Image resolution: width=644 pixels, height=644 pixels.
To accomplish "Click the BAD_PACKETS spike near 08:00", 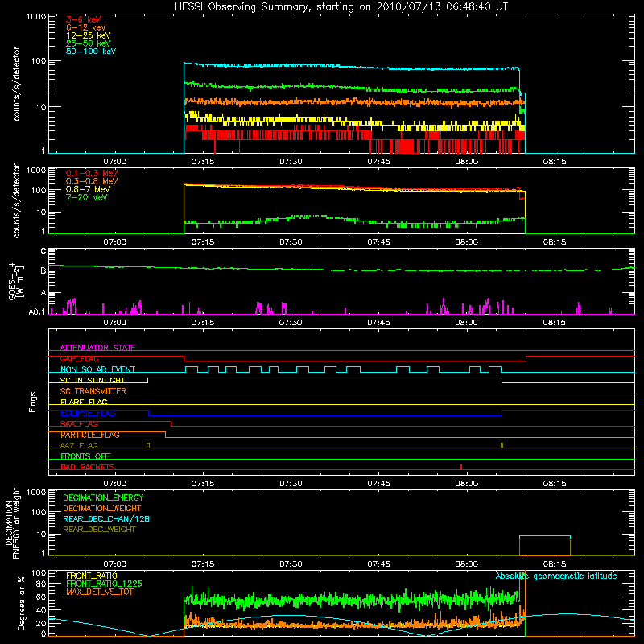I will coord(461,467).
